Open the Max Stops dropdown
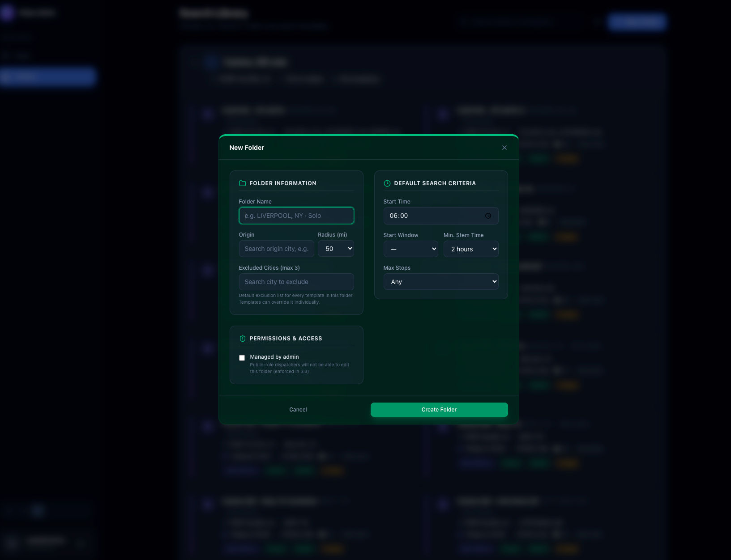Image resolution: width=731 pixels, height=560 pixels. click(x=440, y=282)
